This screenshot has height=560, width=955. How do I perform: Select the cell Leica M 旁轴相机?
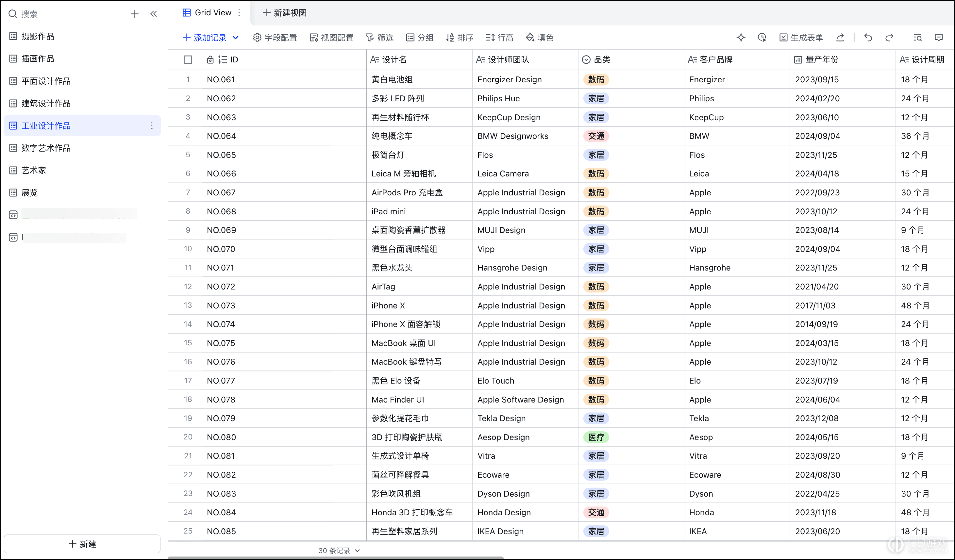419,173
